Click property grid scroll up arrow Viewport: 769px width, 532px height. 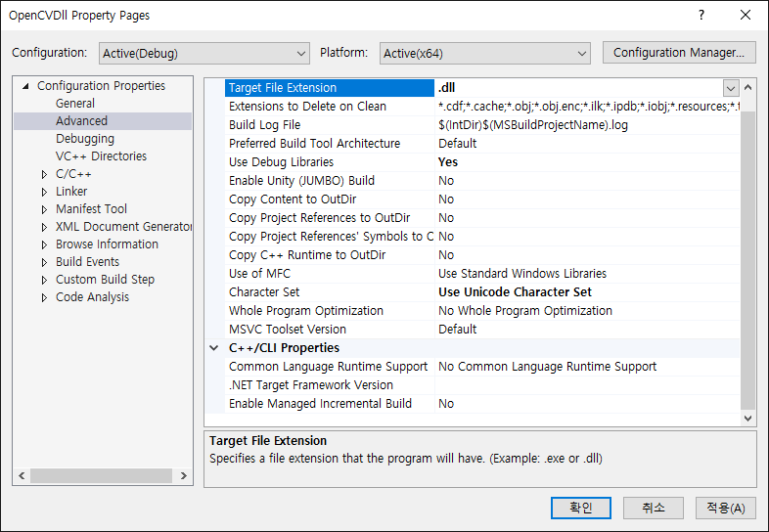point(747,88)
